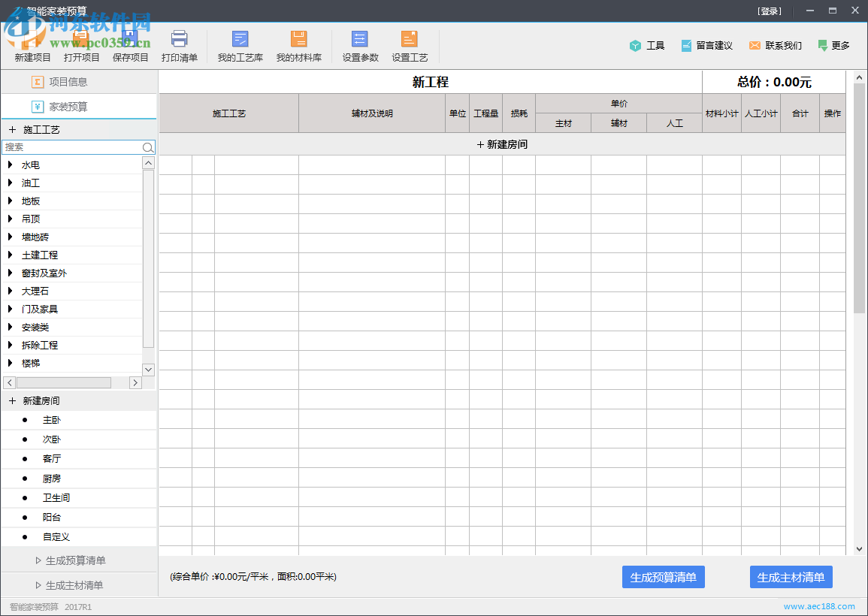Expand the 水电 category in sidebar
The height and width of the screenshot is (616, 868).
pos(30,165)
